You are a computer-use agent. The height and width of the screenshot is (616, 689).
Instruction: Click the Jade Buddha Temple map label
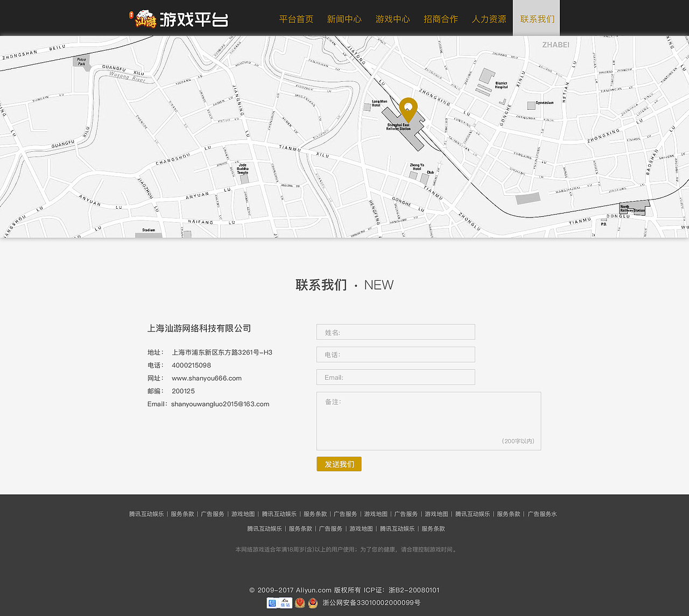[243, 169]
